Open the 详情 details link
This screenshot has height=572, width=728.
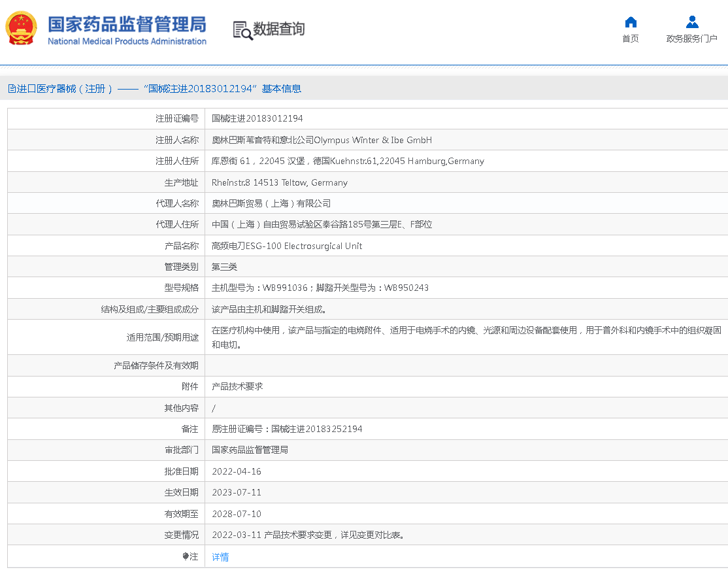pos(220,557)
